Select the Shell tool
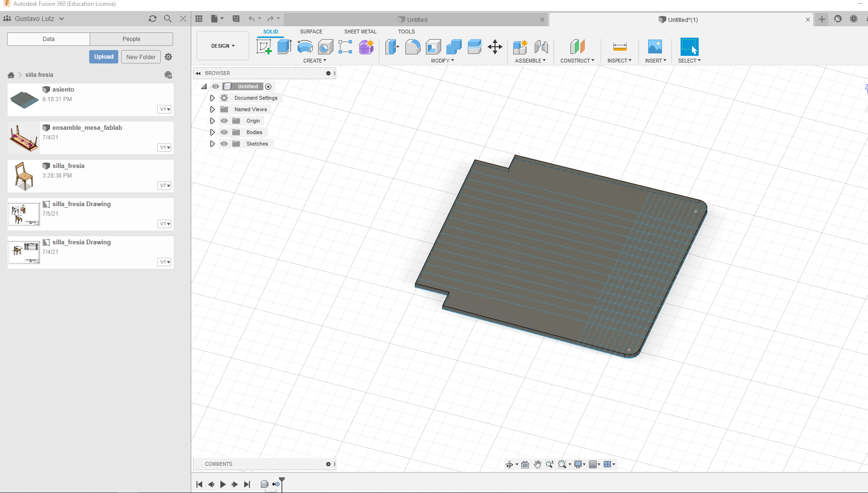The height and width of the screenshot is (493, 868). pos(433,47)
